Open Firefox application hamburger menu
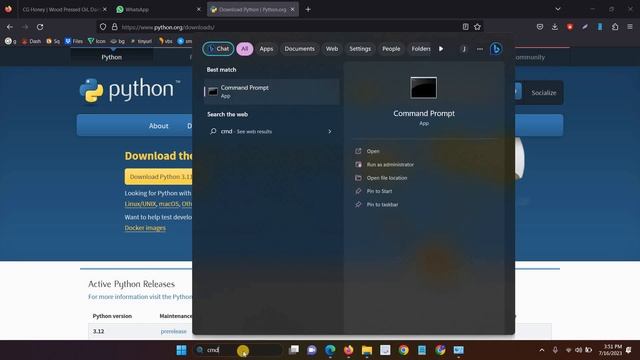The width and height of the screenshot is (640, 360). tap(630, 27)
